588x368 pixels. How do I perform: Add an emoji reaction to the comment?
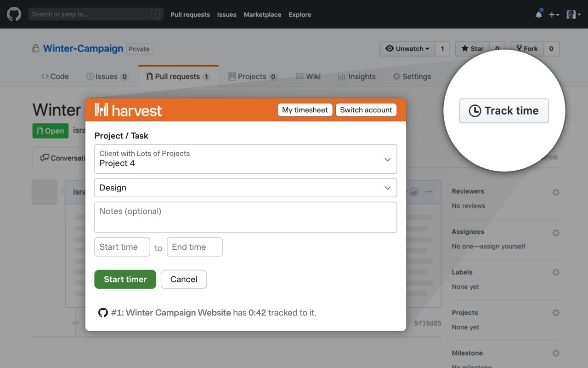(413, 192)
